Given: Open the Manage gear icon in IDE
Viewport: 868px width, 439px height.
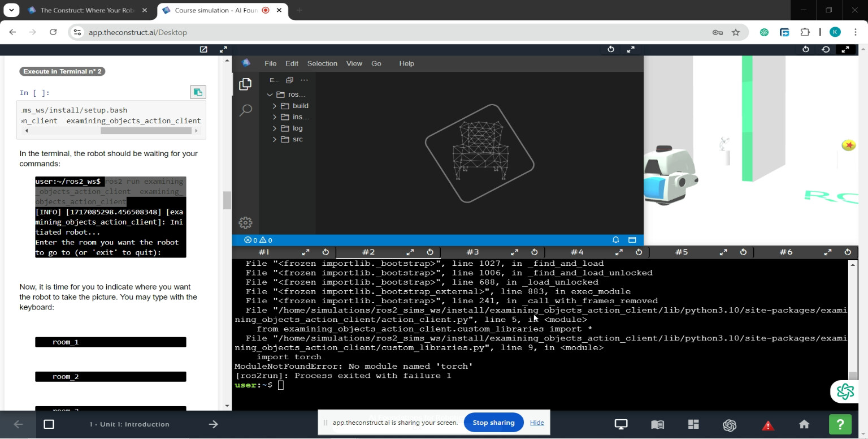Looking at the screenshot, I should (245, 222).
